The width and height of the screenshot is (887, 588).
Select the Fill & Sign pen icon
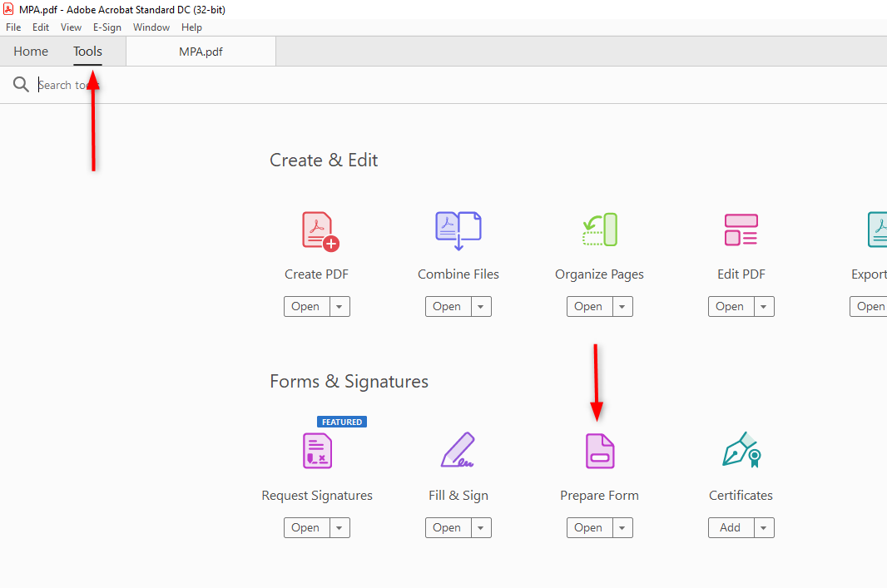point(458,449)
